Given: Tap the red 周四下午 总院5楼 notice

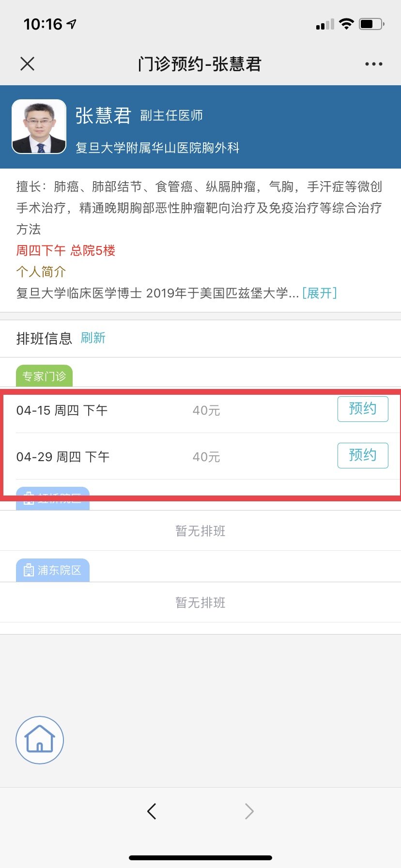Looking at the screenshot, I should point(66,250).
